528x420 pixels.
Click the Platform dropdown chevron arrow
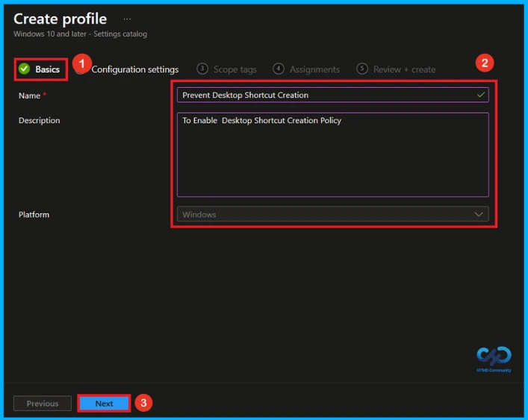[x=479, y=214]
